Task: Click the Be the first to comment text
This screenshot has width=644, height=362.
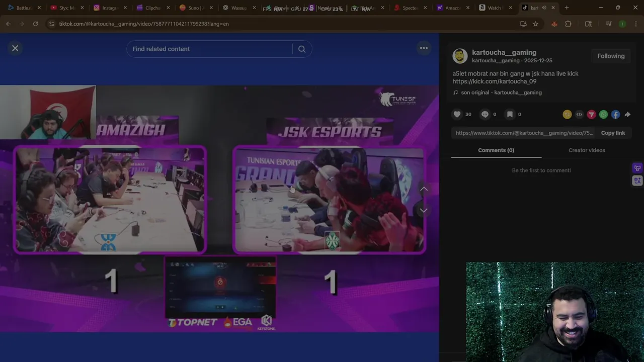Action: tap(541, 170)
